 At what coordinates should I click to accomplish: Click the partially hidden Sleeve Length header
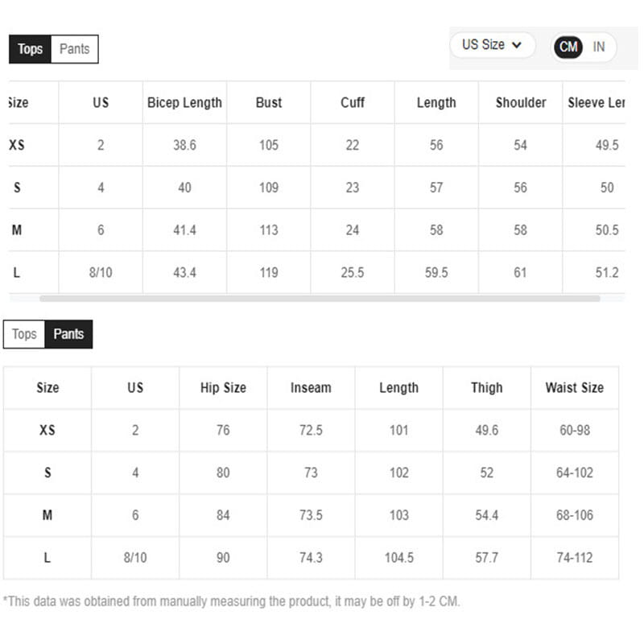[597, 102]
